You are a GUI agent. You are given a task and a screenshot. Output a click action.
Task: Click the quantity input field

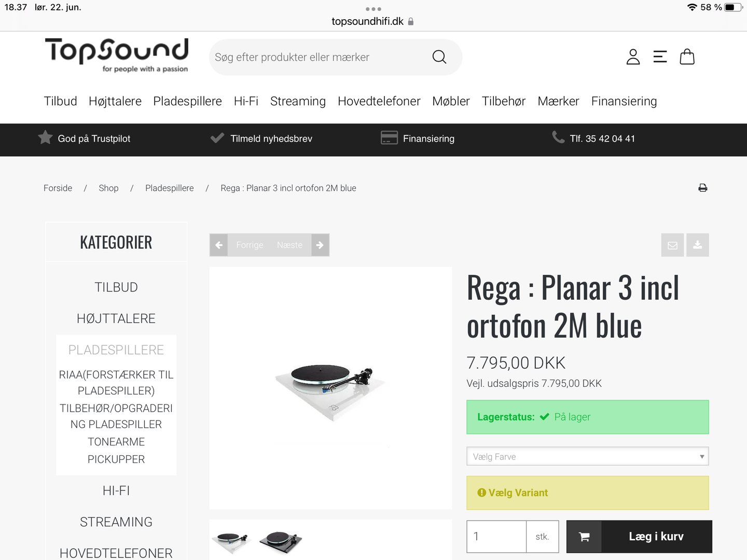click(496, 537)
